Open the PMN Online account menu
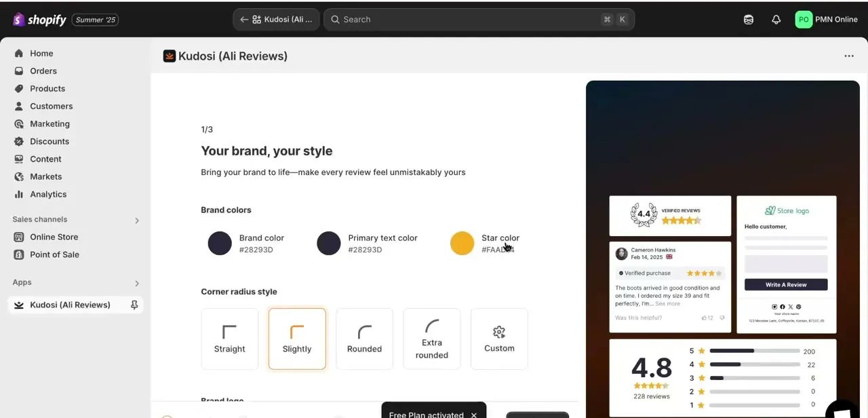868x418 pixels. [827, 20]
